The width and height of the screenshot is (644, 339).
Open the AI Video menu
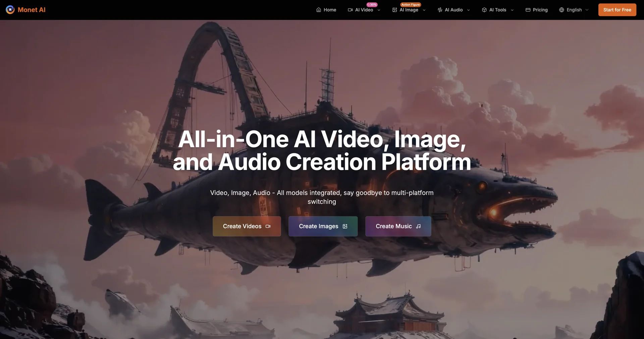364,10
